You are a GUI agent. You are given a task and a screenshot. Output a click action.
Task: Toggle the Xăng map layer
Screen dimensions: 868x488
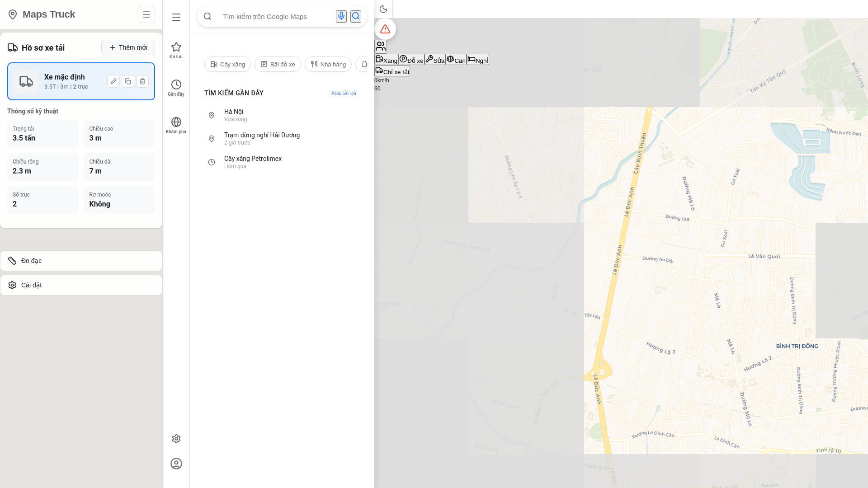click(x=386, y=60)
